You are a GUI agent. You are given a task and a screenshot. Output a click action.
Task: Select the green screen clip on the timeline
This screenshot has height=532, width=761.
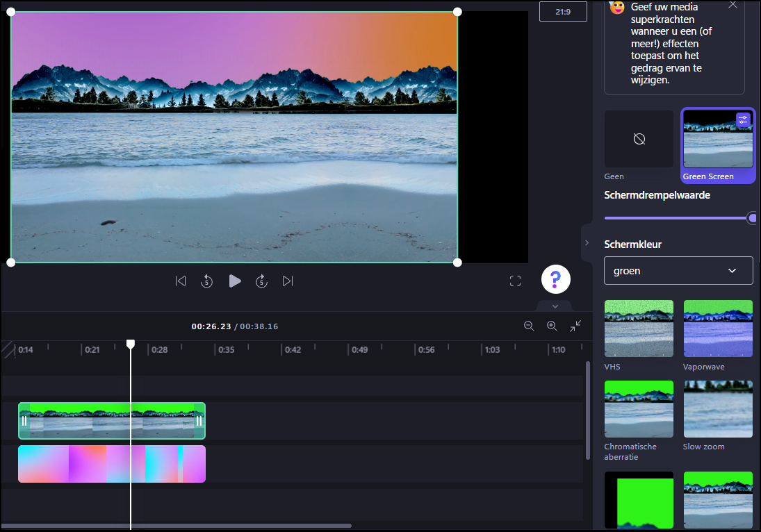point(112,420)
